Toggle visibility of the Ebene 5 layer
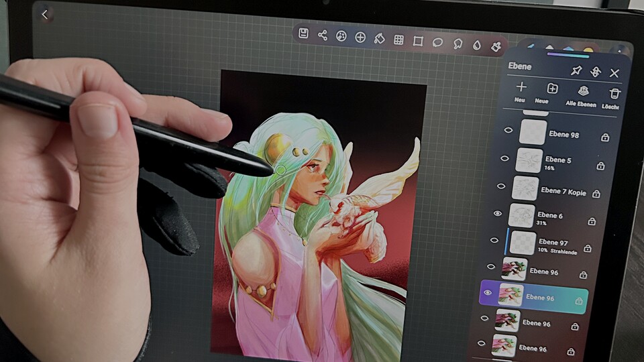The height and width of the screenshot is (362, 644). [504, 158]
